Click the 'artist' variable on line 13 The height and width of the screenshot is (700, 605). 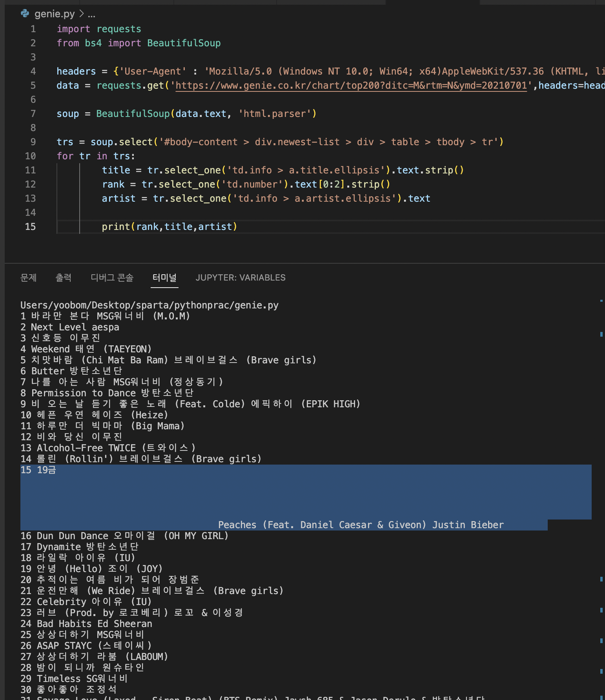pos(119,199)
